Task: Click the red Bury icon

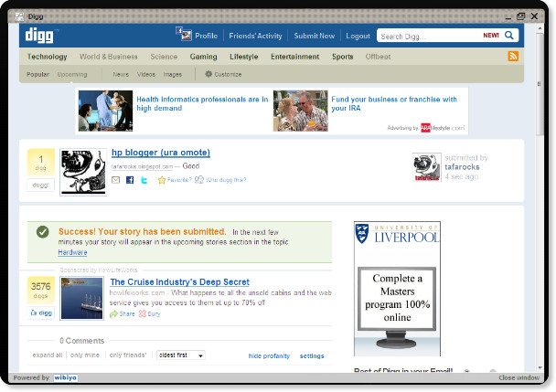Action: 142,313
